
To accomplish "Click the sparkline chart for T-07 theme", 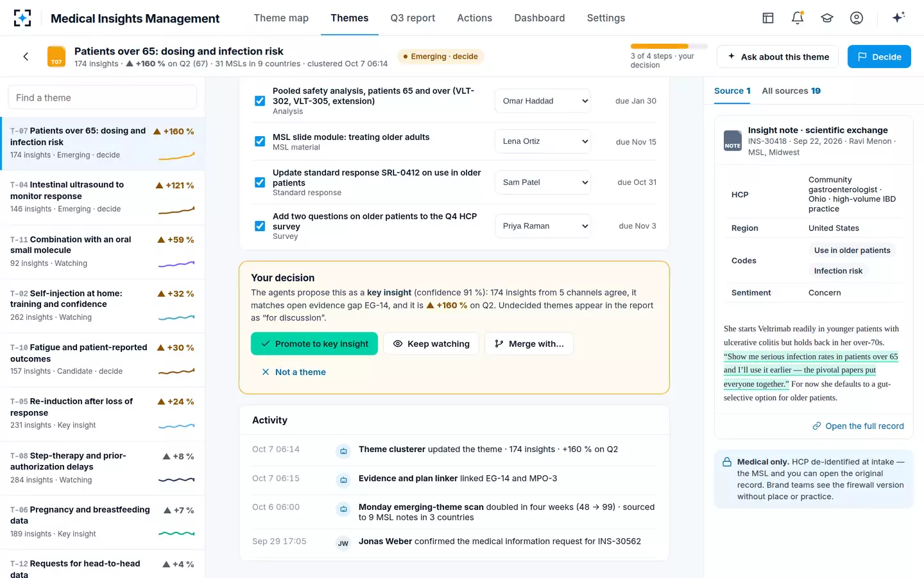I will (x=176, y=155).
